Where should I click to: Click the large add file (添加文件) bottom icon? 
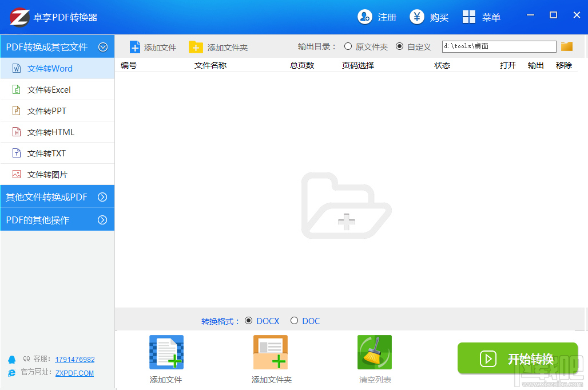click(166, 352)
